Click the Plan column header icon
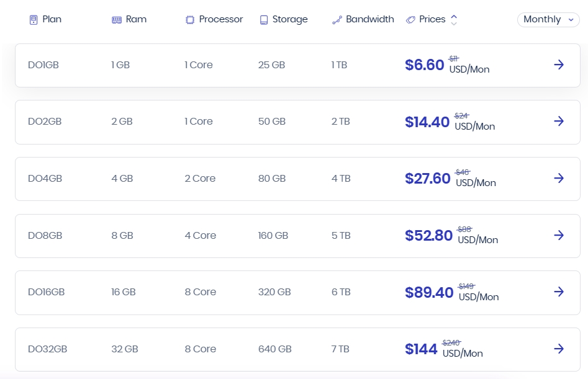588x379 pixels. pyautogui.click(x=34, y=20)
